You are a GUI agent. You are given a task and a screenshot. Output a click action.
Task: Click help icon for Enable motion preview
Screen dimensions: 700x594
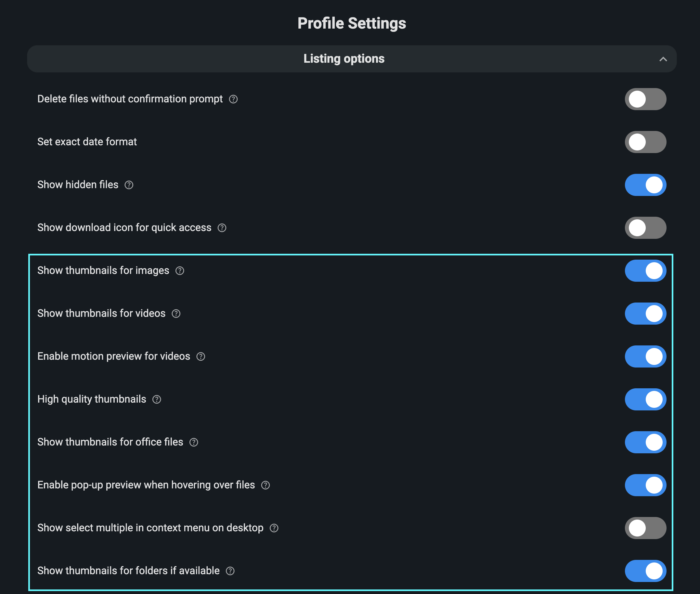coord(201,356)
